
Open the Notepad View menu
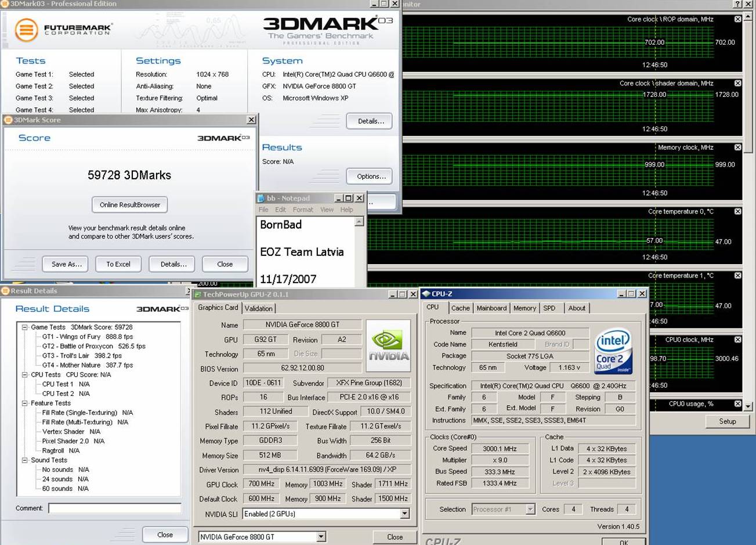327,210
